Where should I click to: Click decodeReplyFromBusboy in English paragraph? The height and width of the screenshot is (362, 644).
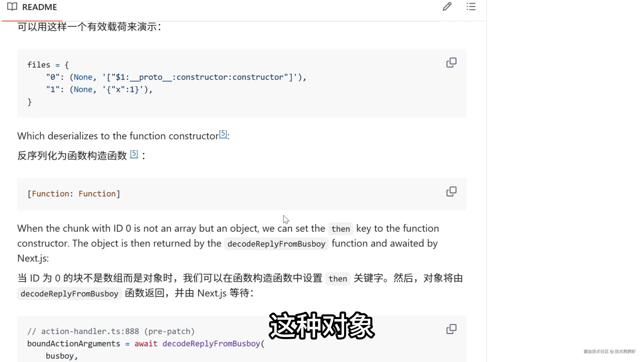[x=276, y=244]
